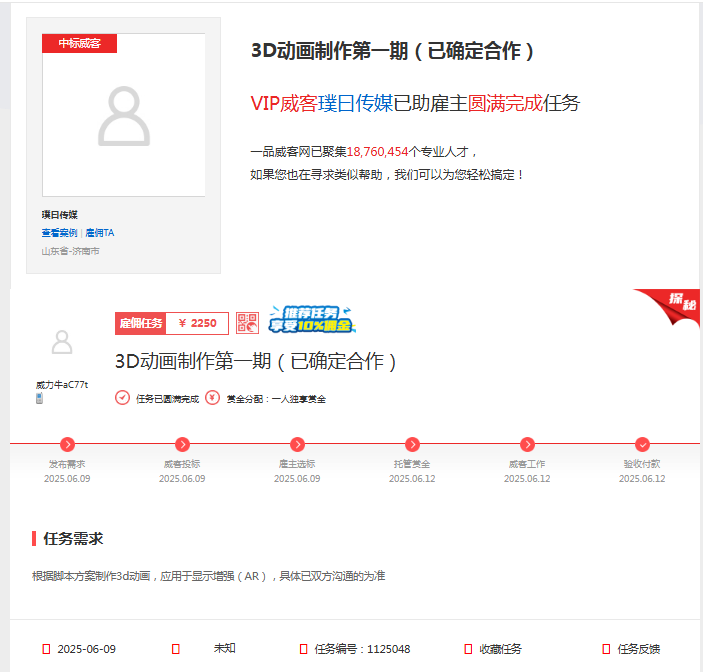Click the 推荐任务 10% commission badge
703x672 pixels.
click(x=312, y=319)
